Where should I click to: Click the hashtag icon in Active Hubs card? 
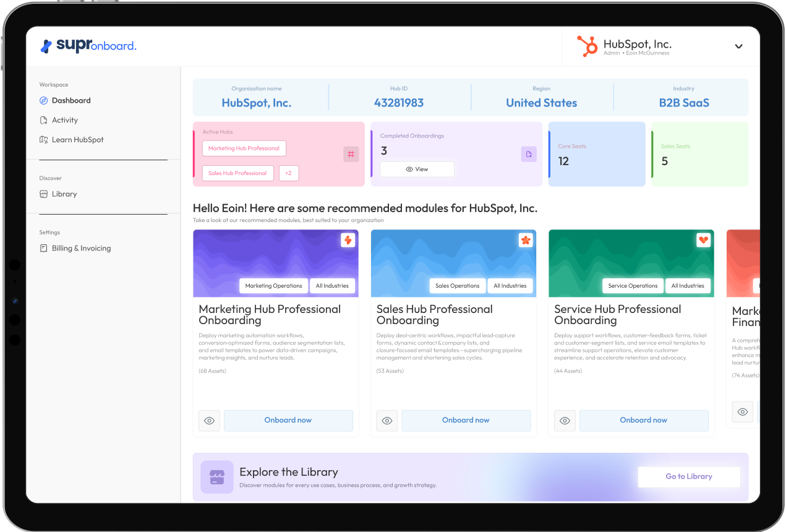point(351,154)
